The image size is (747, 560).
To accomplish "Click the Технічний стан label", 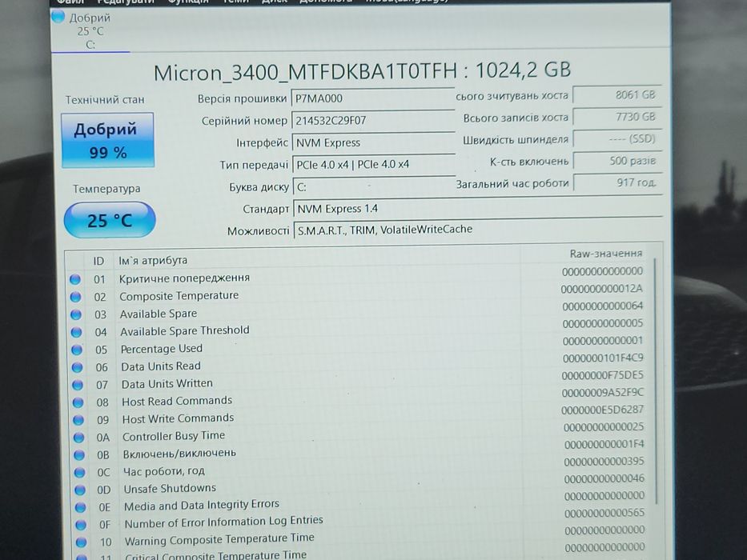I will (105, 100).
